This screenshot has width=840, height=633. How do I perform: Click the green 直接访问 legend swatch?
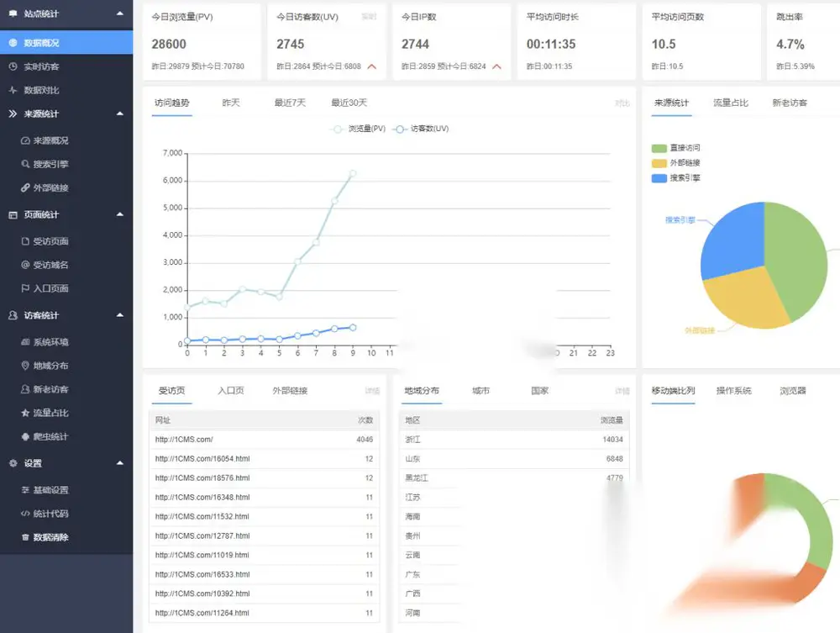(659, 149)
